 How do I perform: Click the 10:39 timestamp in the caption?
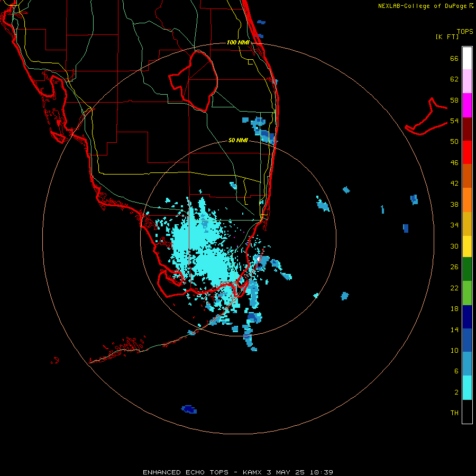322,472
